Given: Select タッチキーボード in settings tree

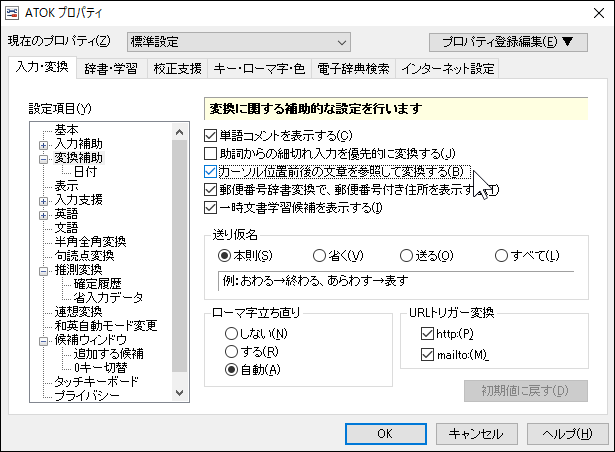Looking at the screenshot, I should point(96,382).
